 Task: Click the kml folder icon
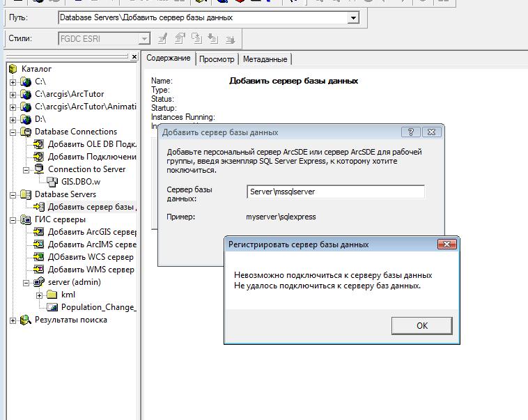click(52, 295)
